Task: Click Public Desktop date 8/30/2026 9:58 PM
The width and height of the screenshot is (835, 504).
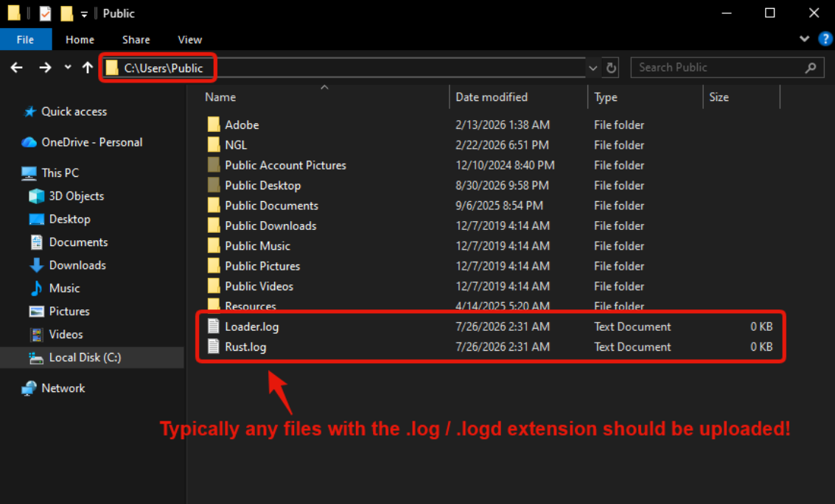Action: click(502, 185)
